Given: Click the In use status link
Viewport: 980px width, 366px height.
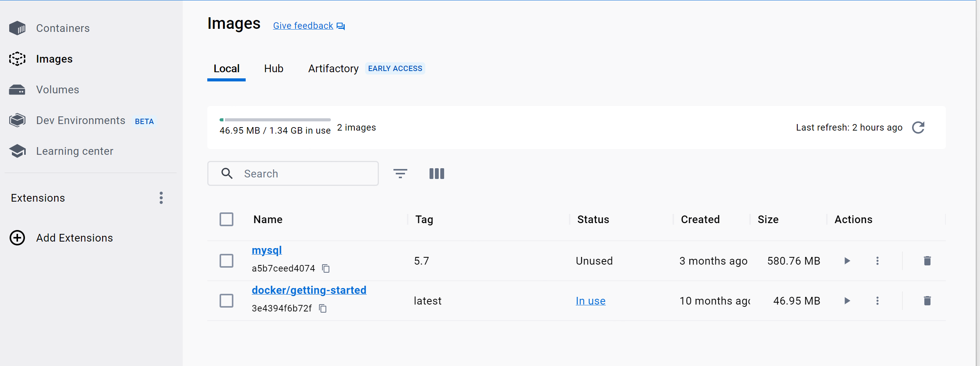Looking at the screenshot, I should [590, 300].
